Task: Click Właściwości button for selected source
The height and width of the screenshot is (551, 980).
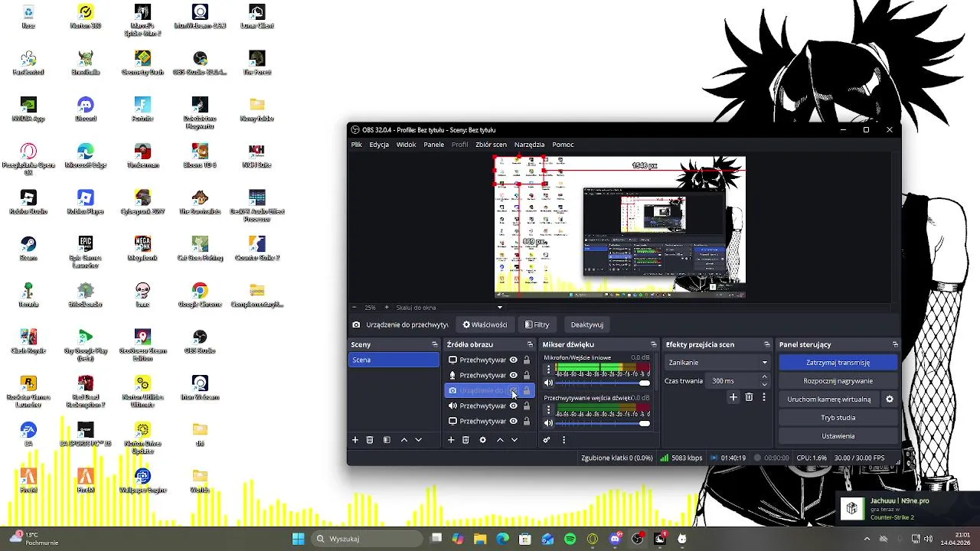Action: (x=484, y=324)
